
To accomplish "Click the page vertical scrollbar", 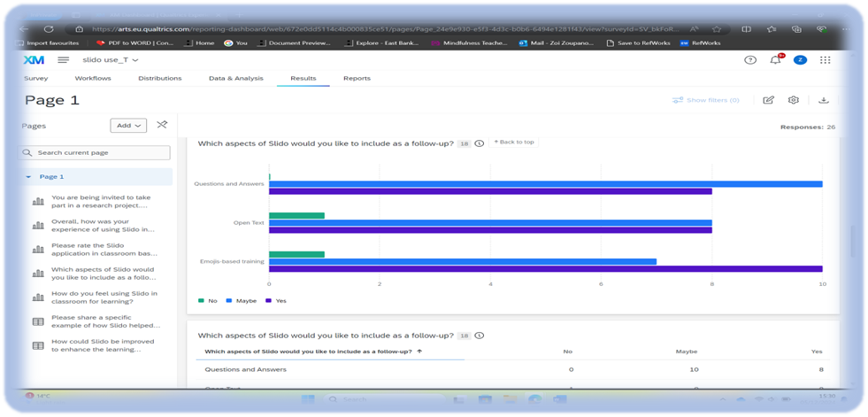I will 853,242.
